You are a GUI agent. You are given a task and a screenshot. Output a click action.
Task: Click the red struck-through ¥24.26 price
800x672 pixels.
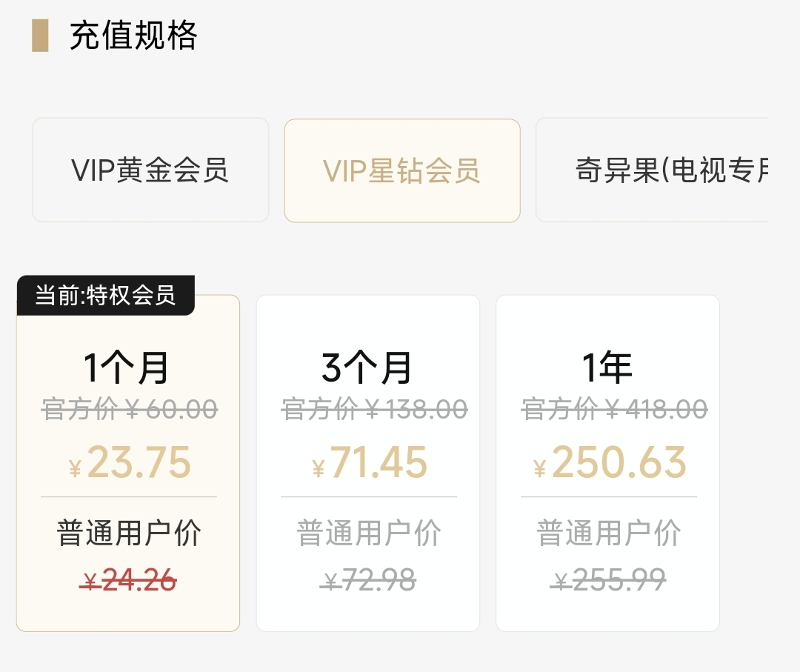pyautogui.click(x=128, y=581)
